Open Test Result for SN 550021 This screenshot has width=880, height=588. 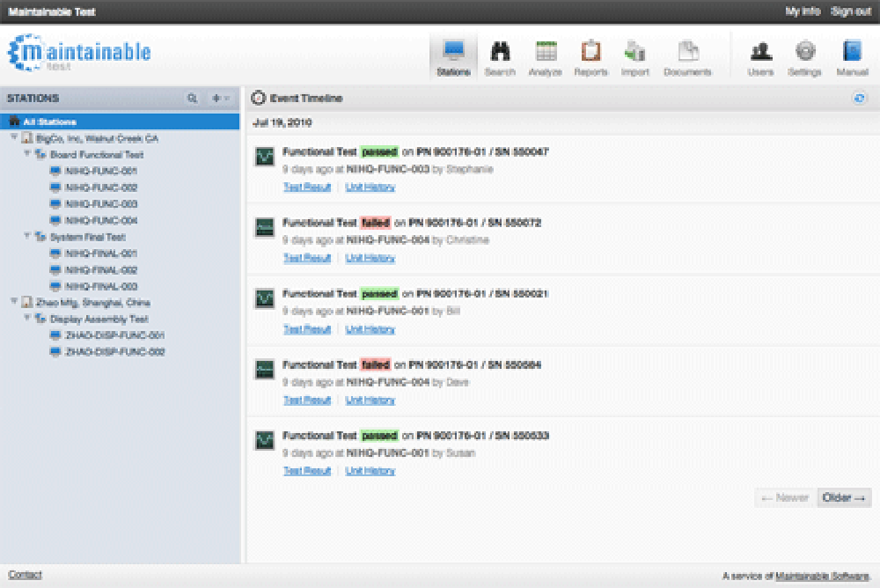coord(307,329)
